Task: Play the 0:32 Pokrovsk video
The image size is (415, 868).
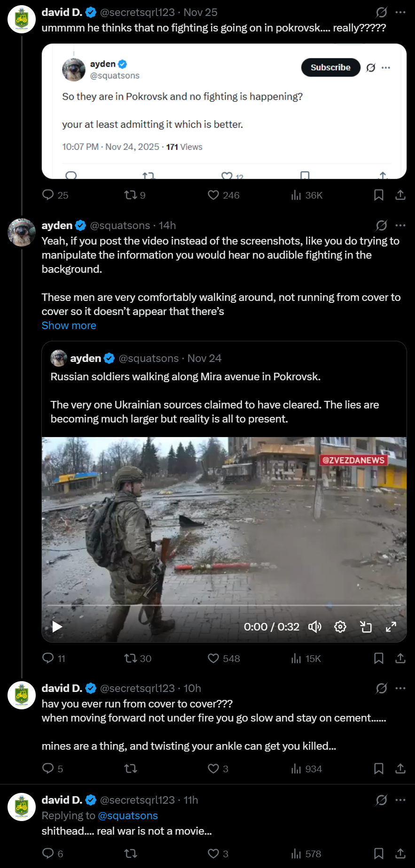Action: point(57,627)
